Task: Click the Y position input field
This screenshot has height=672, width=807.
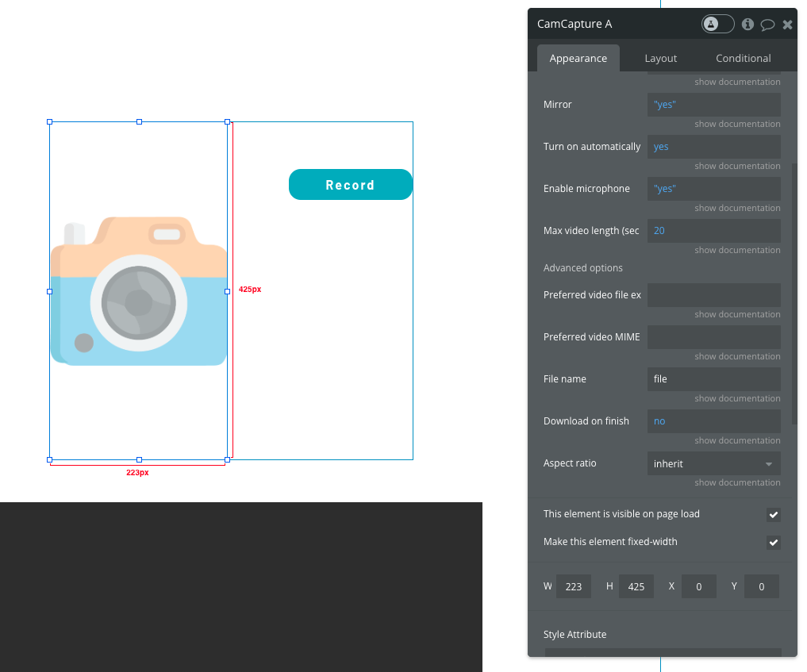Action: pos(762,586)
